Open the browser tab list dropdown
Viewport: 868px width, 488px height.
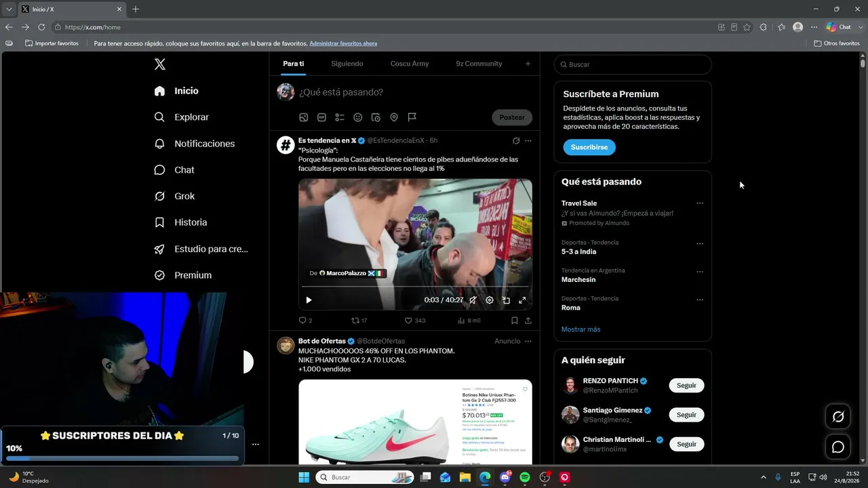coord(9,9)
